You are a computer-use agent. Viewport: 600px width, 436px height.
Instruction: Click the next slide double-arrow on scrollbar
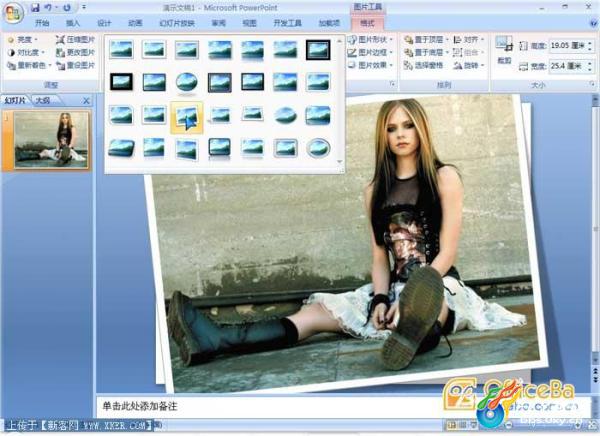tap(595, 380)
